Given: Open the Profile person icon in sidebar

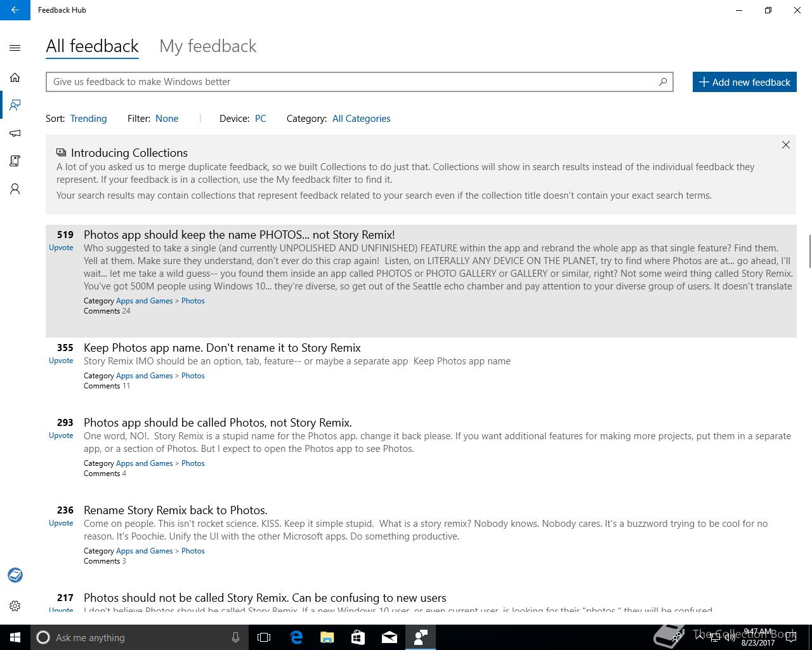Looking at the screenshot, I should point(15,189).
